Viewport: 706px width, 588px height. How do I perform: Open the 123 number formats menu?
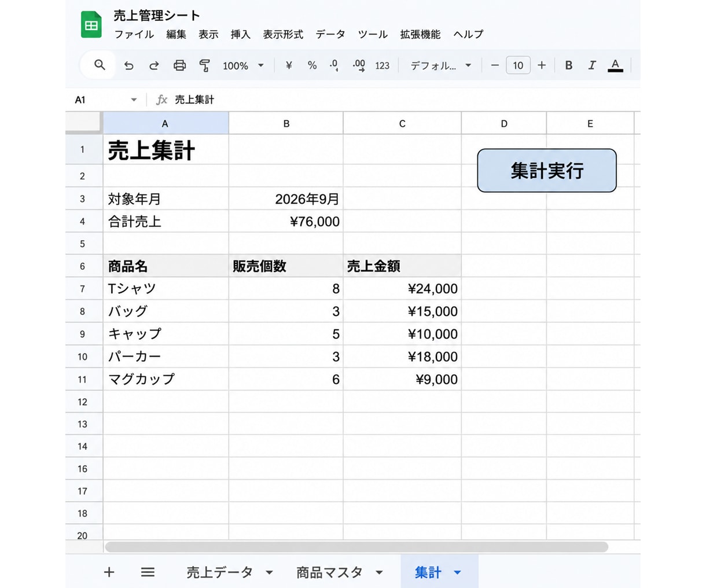tap(382, 65)
